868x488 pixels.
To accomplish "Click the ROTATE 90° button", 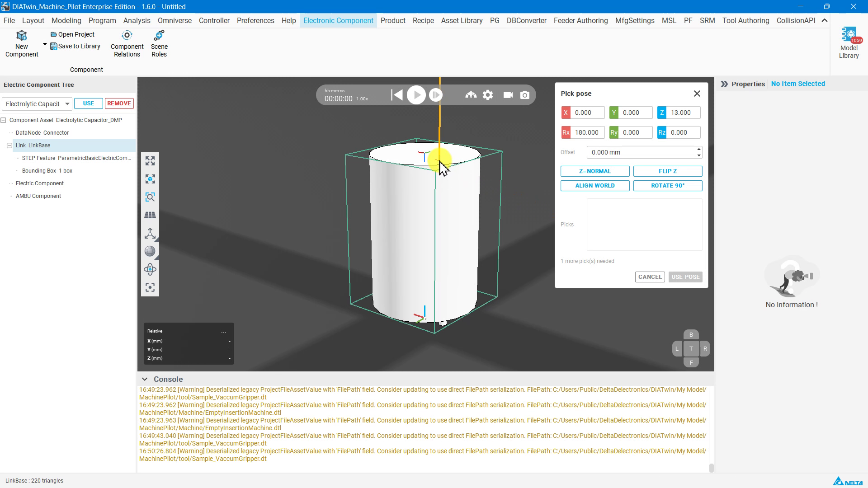I will pos(668,186).
